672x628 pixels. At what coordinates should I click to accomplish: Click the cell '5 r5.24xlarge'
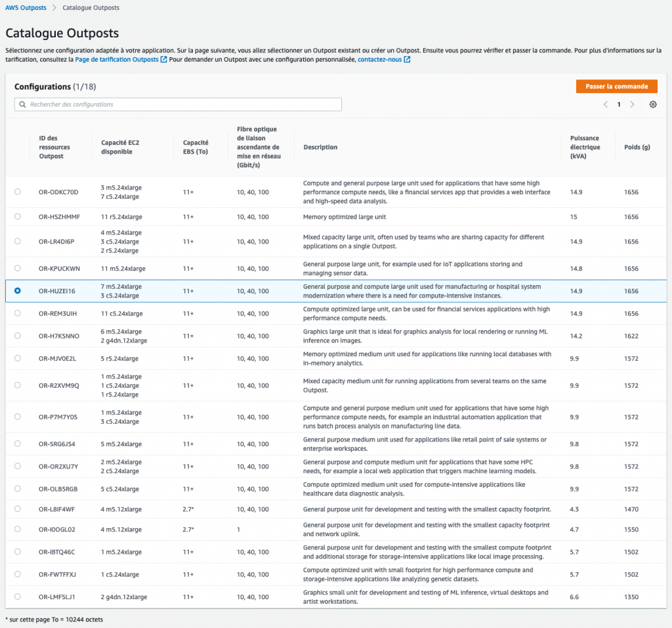(119, 359)
